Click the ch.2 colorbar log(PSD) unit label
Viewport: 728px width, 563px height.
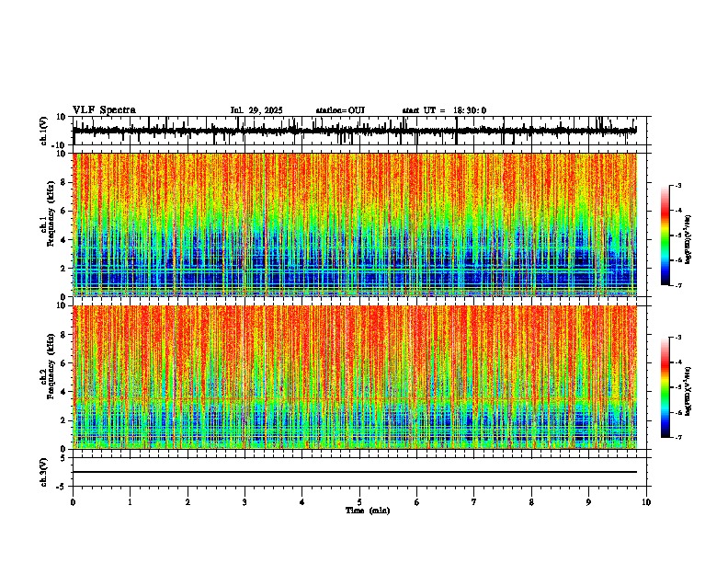click(688, 391)
